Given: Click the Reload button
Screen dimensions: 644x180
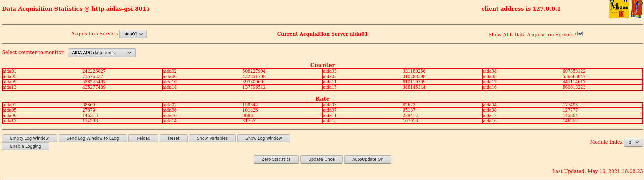Looking at the screenshot, I should [x=143, y=138].
